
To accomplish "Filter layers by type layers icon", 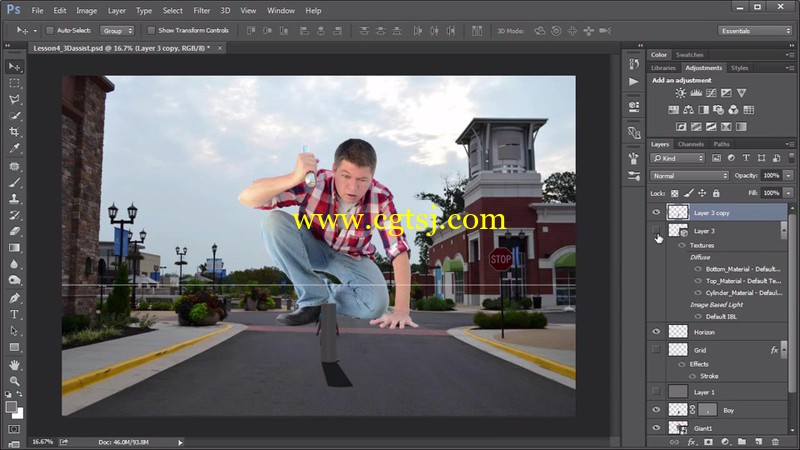I will [746, 158].
